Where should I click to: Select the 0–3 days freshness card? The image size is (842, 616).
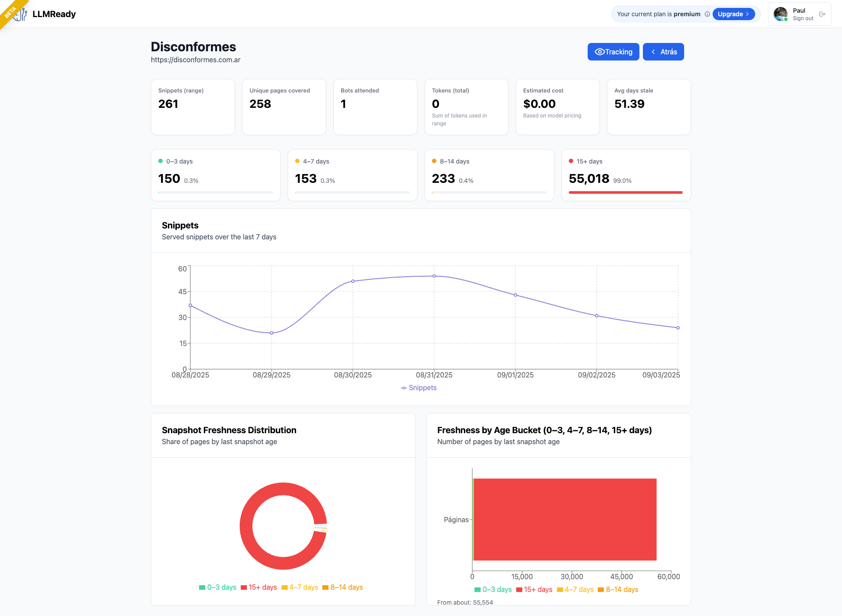215,175
